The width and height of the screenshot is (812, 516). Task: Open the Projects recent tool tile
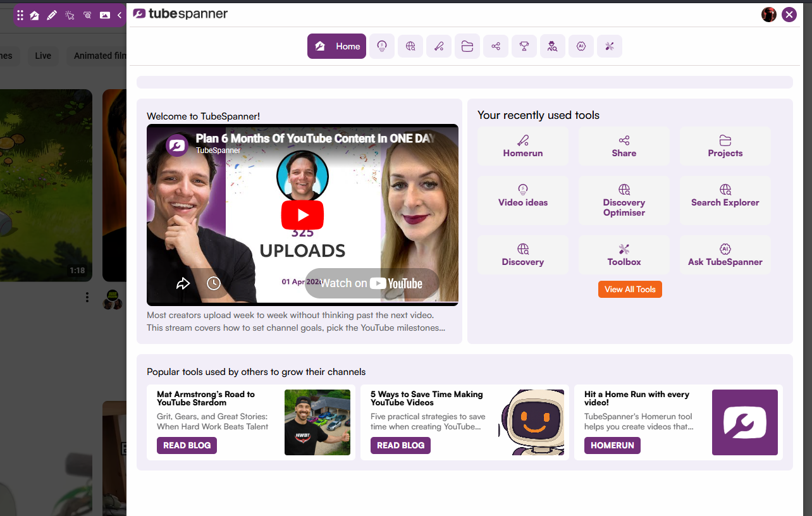[x=725, y=146]
